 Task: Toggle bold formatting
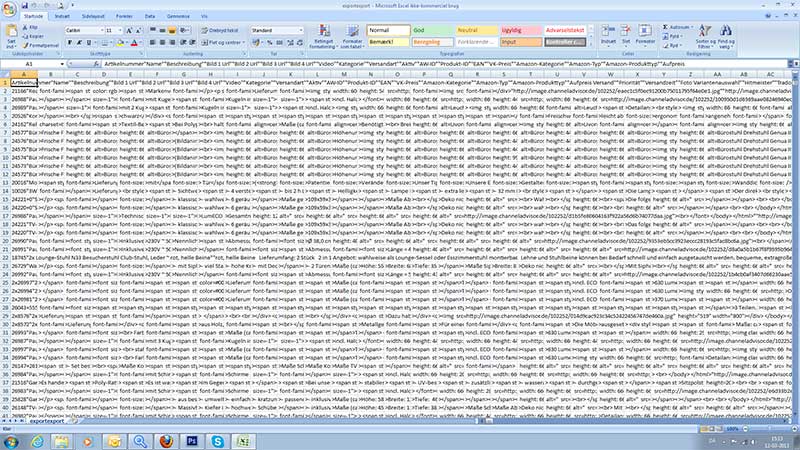(70, 43)
